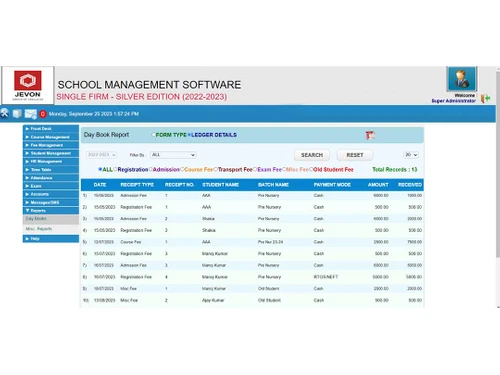Click the AMOUNT column header
This screenshot has height=375, width=500.
[378, 185]
